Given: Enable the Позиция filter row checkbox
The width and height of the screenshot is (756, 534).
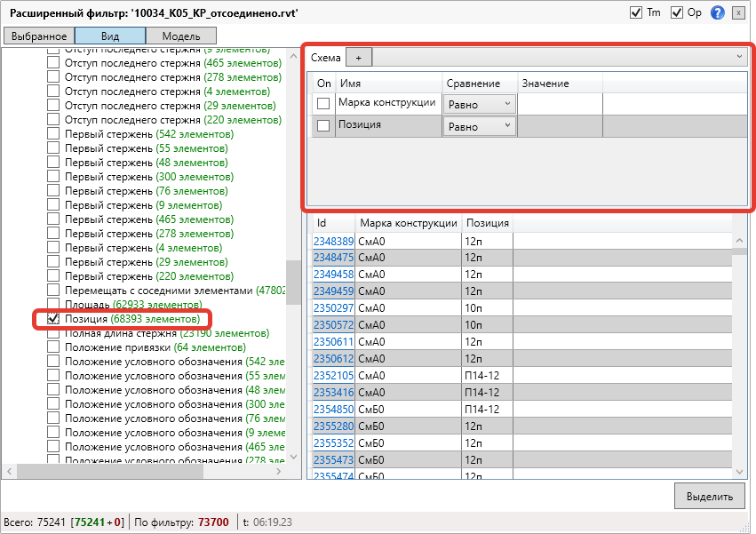Looking at the screenshot, I should [323, 126].
